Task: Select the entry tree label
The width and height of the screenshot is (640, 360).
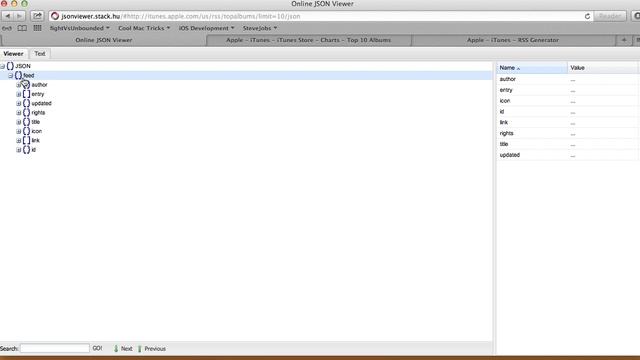Action: pyautogui.click(x=38, y=94)
